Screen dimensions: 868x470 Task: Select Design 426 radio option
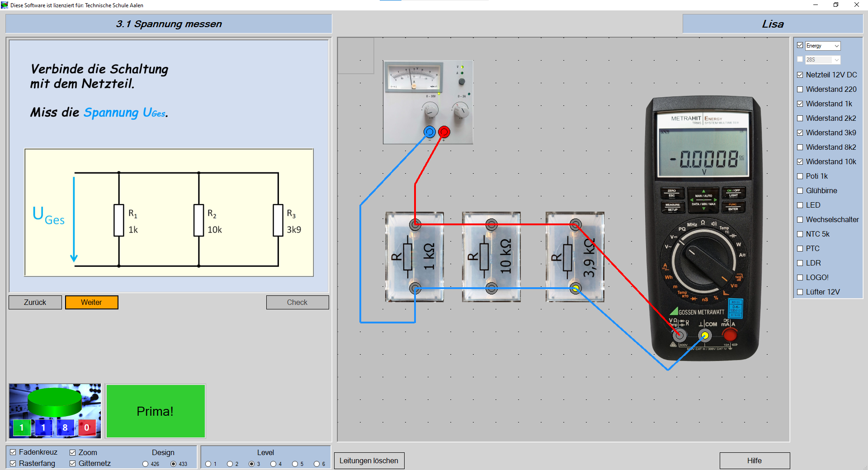[x=145, y=464]
